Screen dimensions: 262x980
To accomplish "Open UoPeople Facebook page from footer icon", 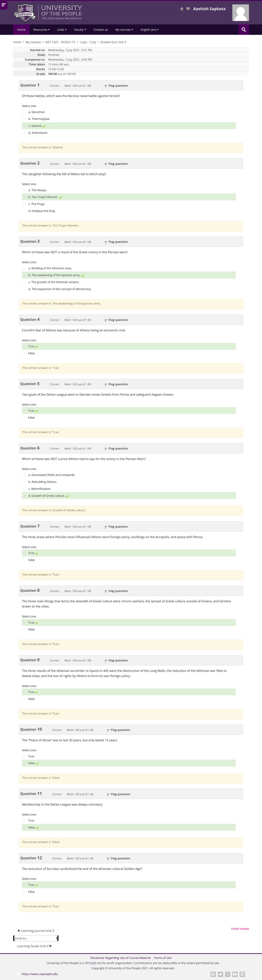I will click(213, 974).
